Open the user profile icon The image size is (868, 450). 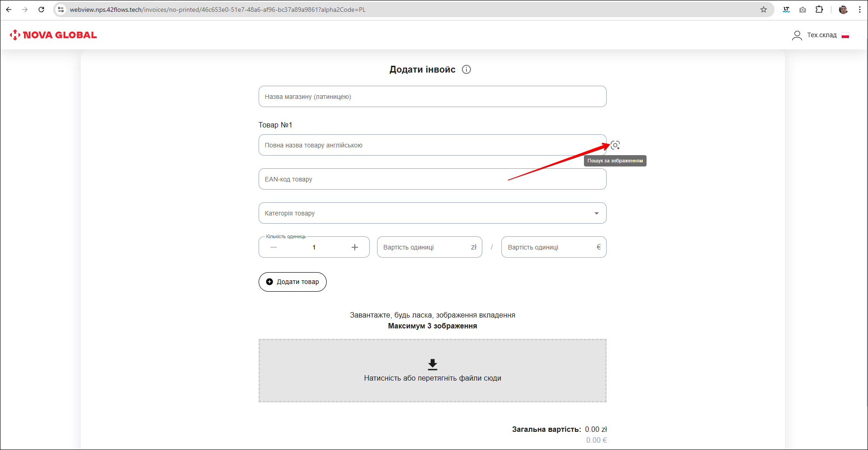click(796, 35)
